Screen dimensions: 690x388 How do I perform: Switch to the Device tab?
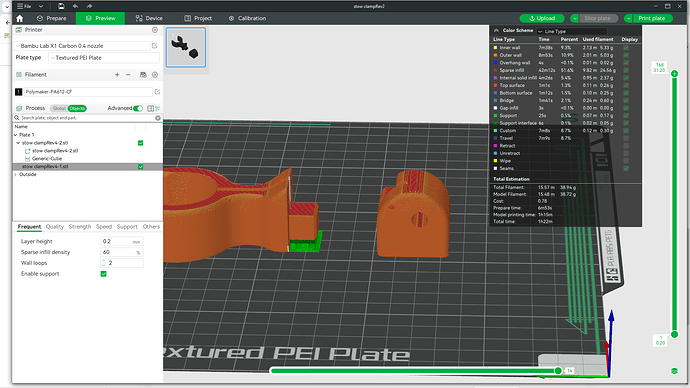[149, 18]
